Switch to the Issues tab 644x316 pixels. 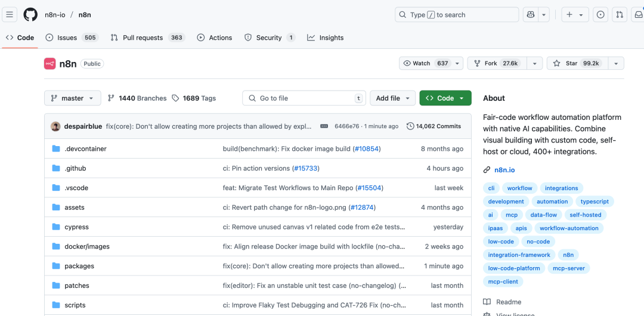point(72,38)
